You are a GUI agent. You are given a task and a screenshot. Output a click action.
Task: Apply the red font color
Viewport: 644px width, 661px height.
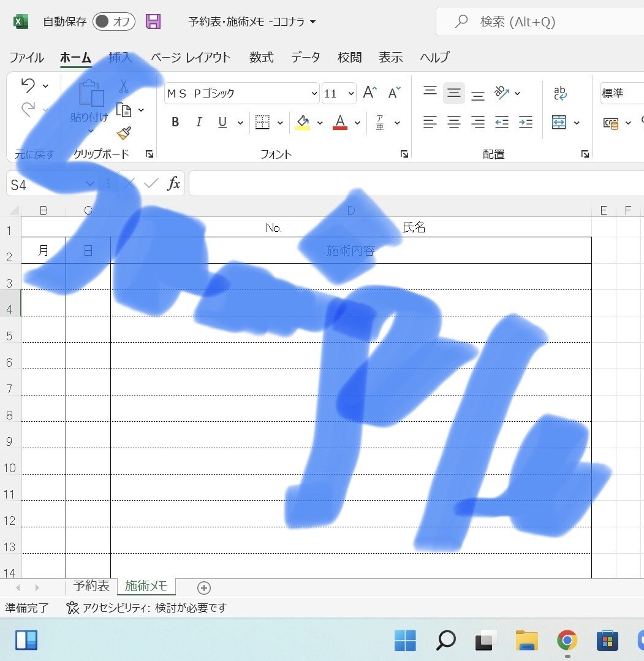point(340,122)
